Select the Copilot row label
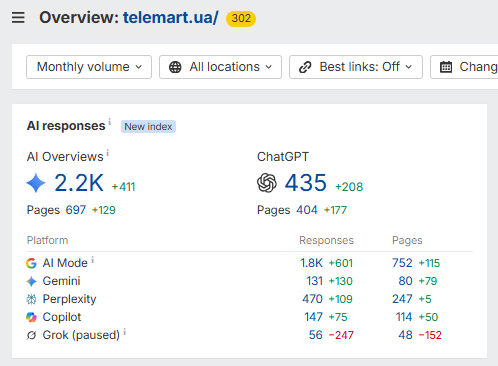Image resolution: width=498 pixels, height=366 pixels. tap(62, 317)
